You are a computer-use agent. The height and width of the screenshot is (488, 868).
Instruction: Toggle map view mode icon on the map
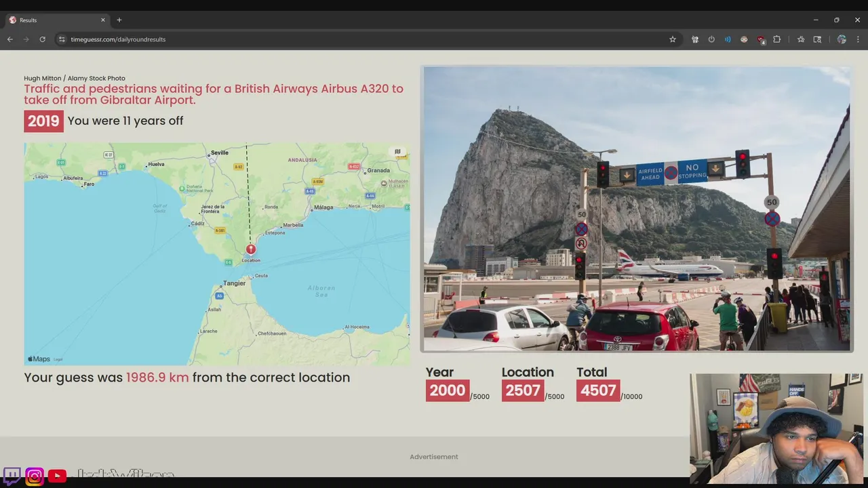coord(397,152)
